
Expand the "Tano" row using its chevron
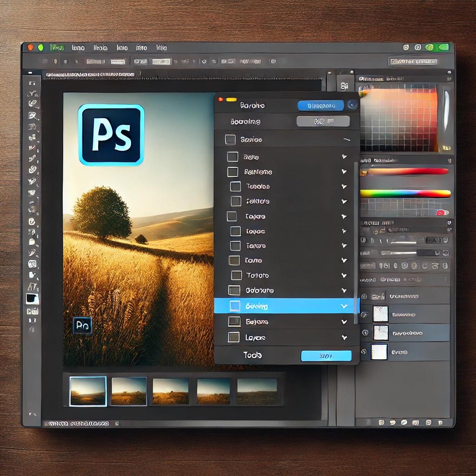click(x=344, y=260)
